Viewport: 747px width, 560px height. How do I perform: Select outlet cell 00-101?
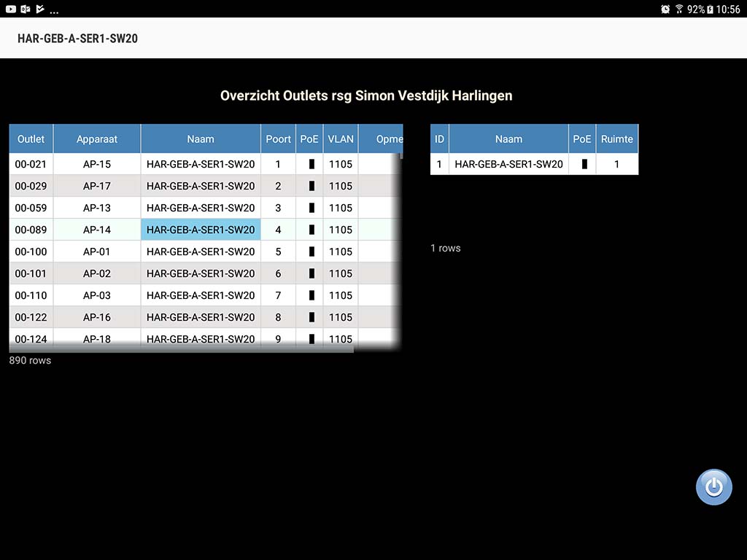coord(31,274)
